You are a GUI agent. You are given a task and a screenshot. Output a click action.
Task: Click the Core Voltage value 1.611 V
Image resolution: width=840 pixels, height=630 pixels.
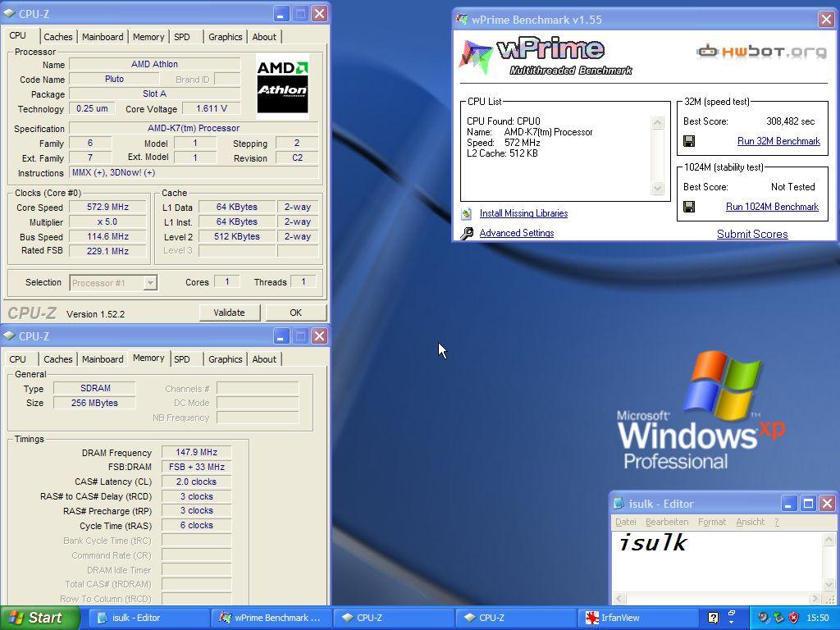pos(211,109)
